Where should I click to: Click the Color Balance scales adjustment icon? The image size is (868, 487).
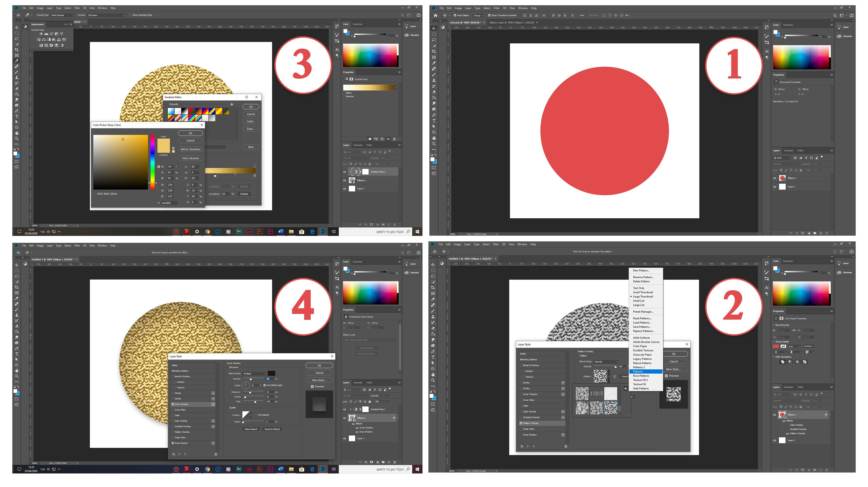tap(44, 40)
